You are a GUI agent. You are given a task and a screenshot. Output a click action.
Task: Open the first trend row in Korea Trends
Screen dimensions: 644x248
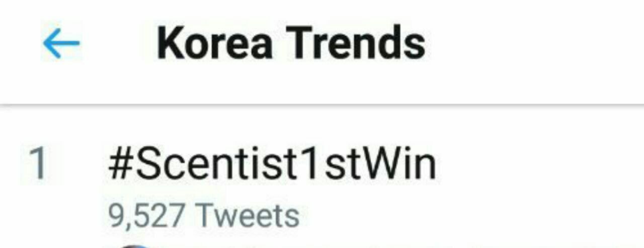322,187
